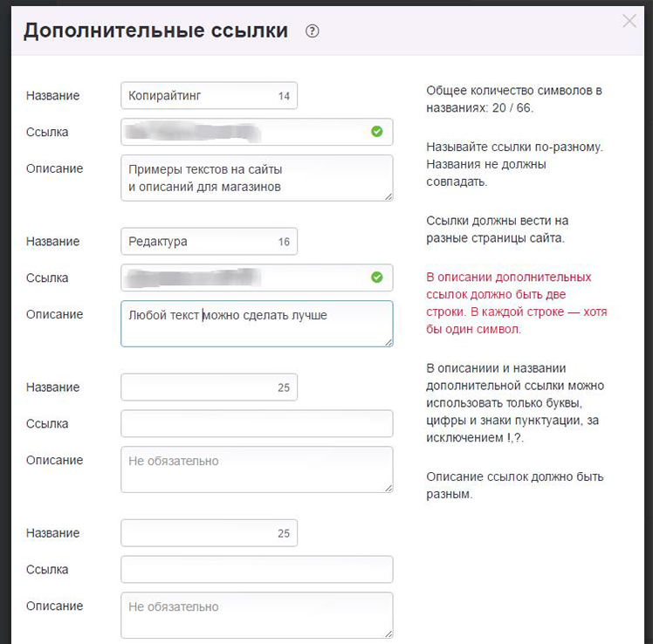Image resolution: width=653 pixels, height=644 pixels.
Task: Edit description 'Примеры текстов на сайты'
Action: click(257, 178)
